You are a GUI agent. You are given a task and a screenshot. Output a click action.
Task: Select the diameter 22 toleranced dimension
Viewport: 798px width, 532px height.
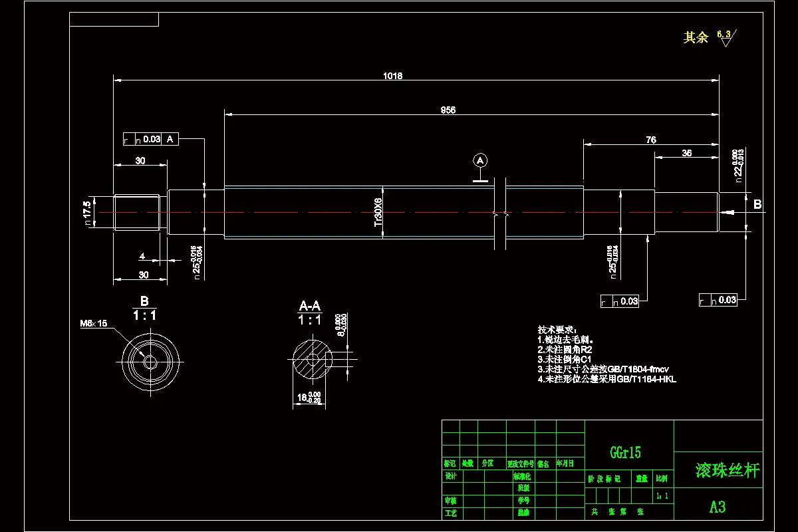point(738,164)
